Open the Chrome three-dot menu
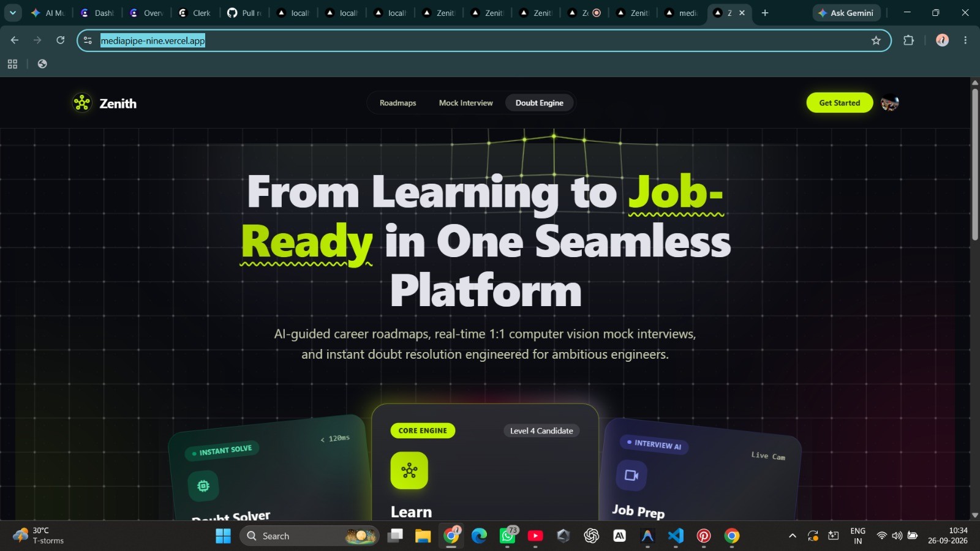Screen dimensions: 980x551 pyautogui.click(x=965, y=40)
